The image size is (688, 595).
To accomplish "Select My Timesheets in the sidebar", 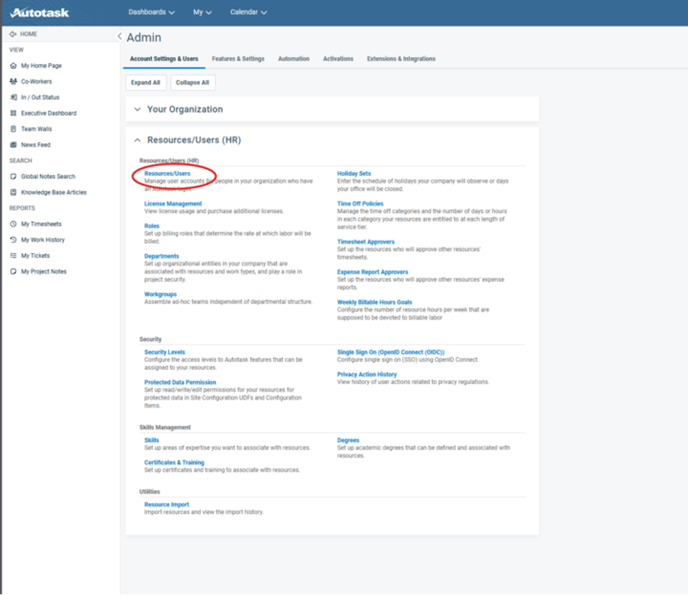I will (41, 224).
